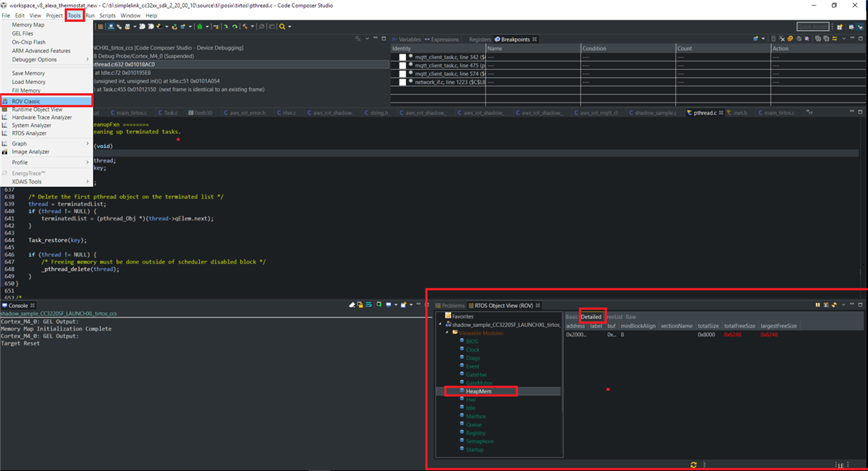Collapse Viewable Modules tree node
This screenshot has width=868, height=471.
(x=447, y=333)
